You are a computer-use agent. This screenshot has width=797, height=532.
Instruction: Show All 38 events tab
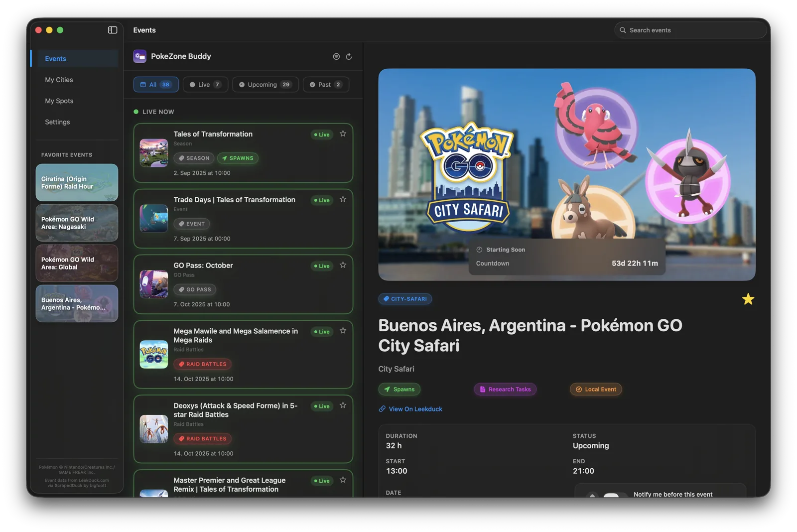pos(156,85)
